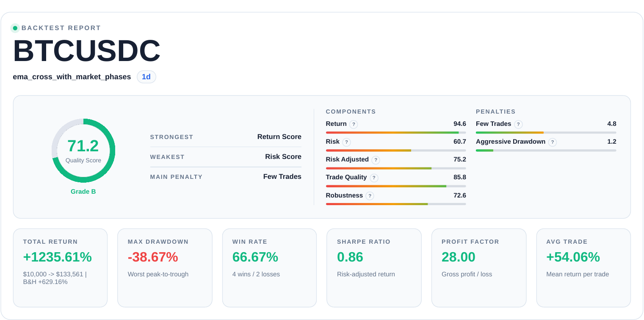Click the Trade Quality progress bar
The height and width of the screenshot is (320, 644).
[x=396, y=186]
